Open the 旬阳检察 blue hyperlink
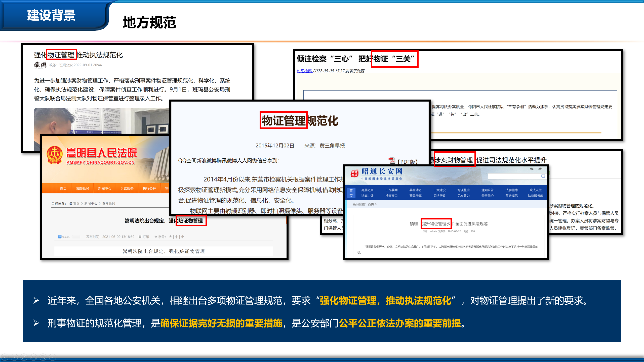 304,71
